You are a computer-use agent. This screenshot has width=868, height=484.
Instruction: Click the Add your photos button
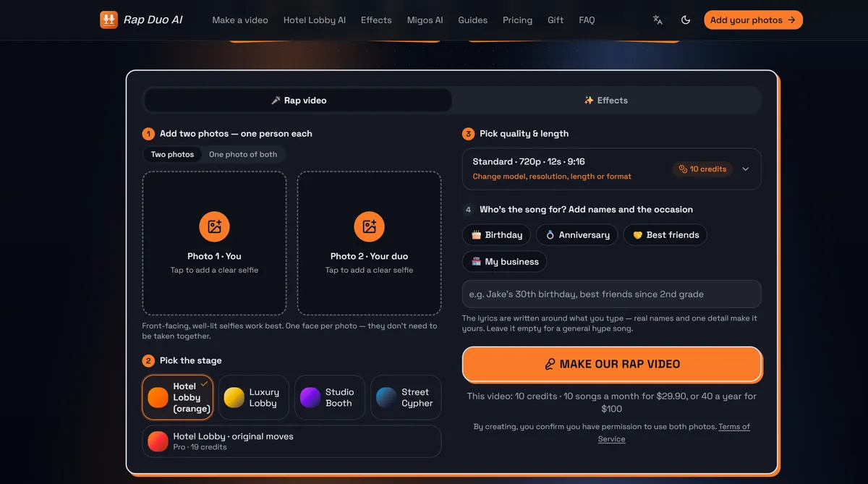pos(753,20)
